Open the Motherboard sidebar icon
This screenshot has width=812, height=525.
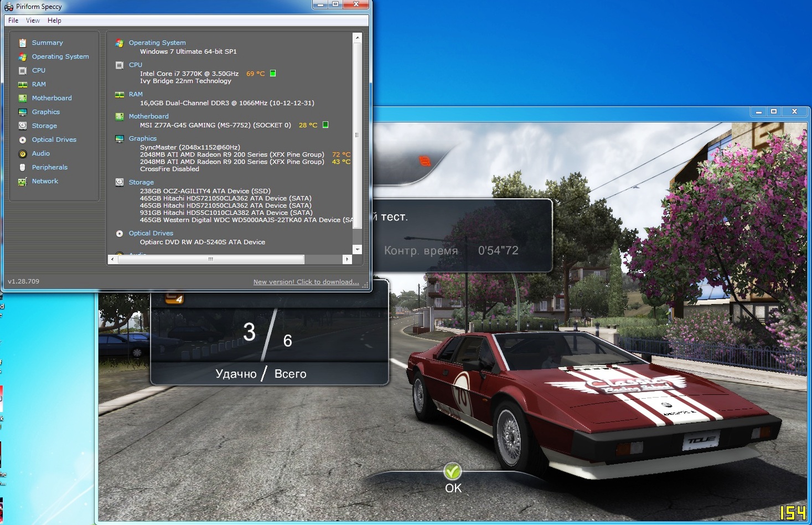pos(23,98)
